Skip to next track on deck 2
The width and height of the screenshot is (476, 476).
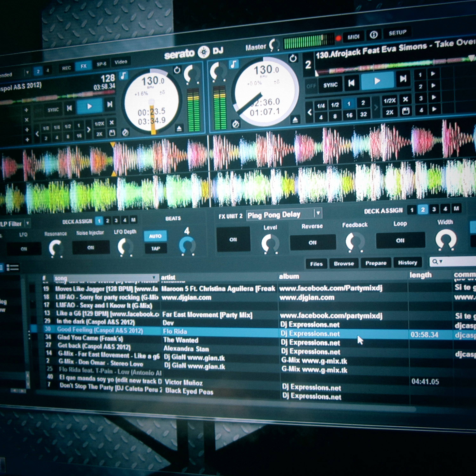pyautogui.click(x=403, y=79)
